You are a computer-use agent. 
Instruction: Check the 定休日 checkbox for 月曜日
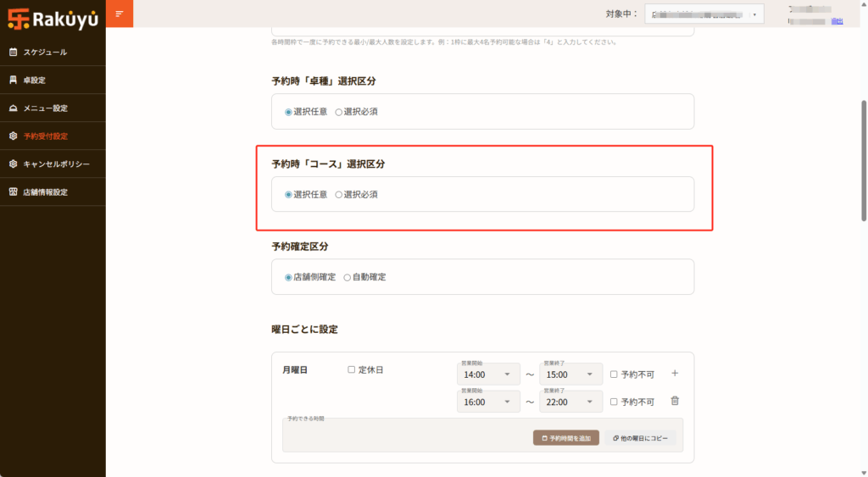click(x=352, y=370)
